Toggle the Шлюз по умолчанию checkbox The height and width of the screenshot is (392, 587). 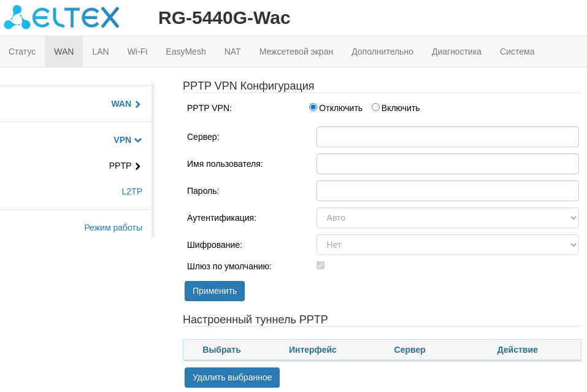(320, 266)
